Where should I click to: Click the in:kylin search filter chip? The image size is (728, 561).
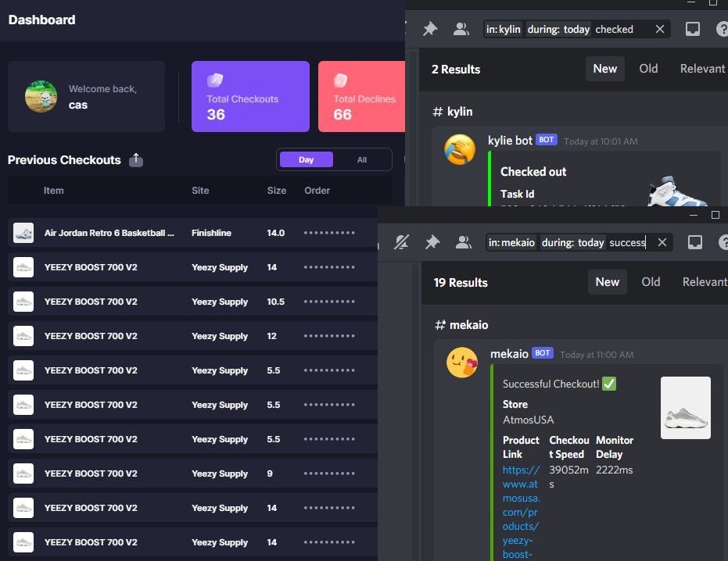click(x=502, y=29)
